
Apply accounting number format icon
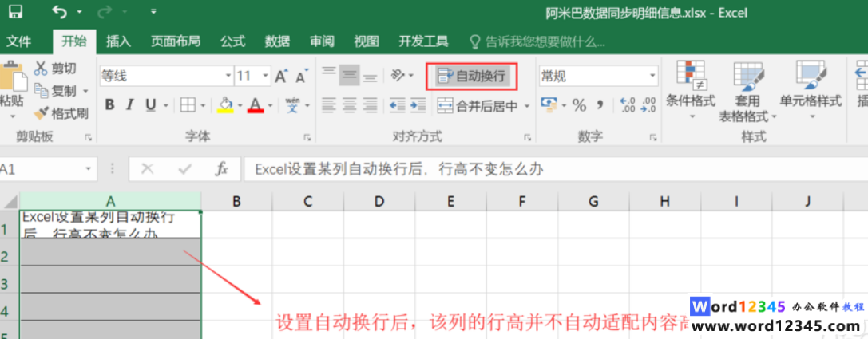549,104
